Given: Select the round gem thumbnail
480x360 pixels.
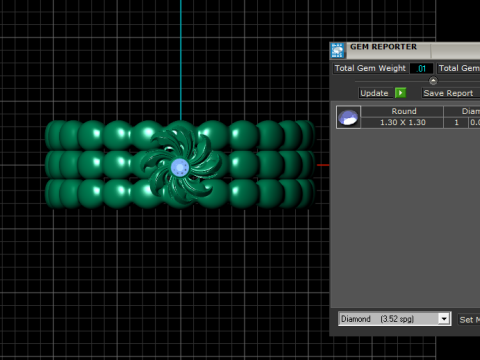Looking at the screenshot, I should (x=348, y=117).
